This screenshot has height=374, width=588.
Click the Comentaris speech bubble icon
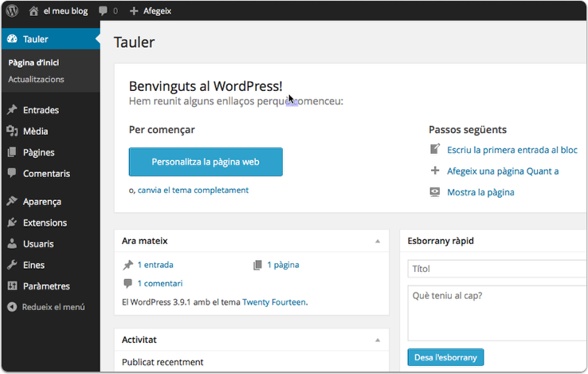(x=12, y=173)
